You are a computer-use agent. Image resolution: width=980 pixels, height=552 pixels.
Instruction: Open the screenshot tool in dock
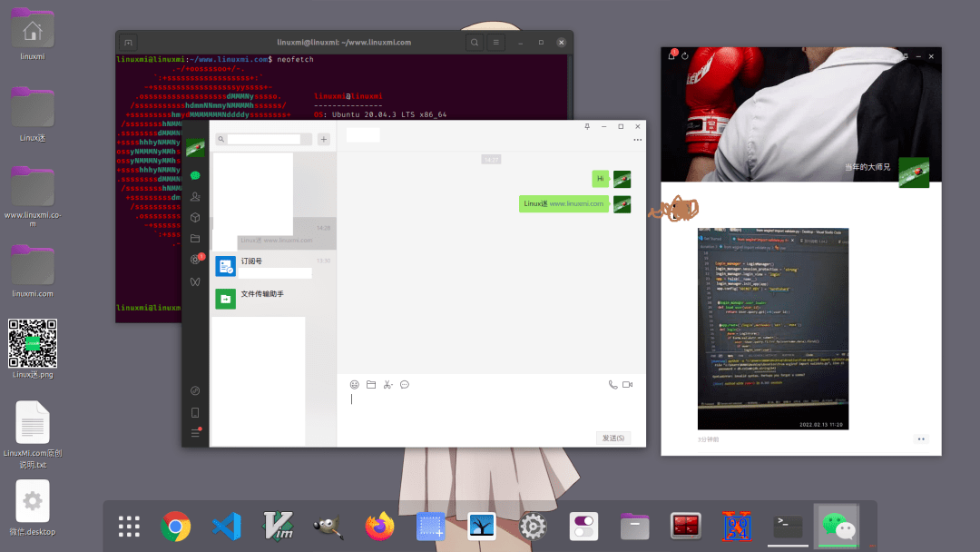[431, 527]
